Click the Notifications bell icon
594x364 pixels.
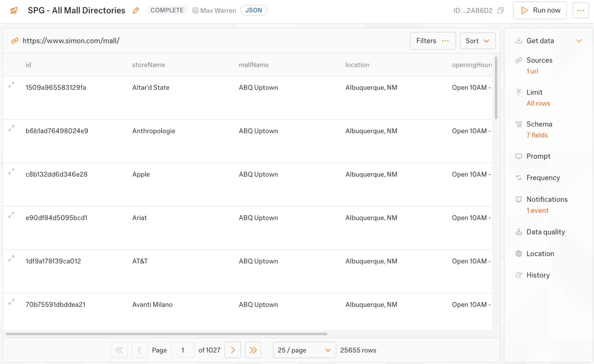(519, 199)
